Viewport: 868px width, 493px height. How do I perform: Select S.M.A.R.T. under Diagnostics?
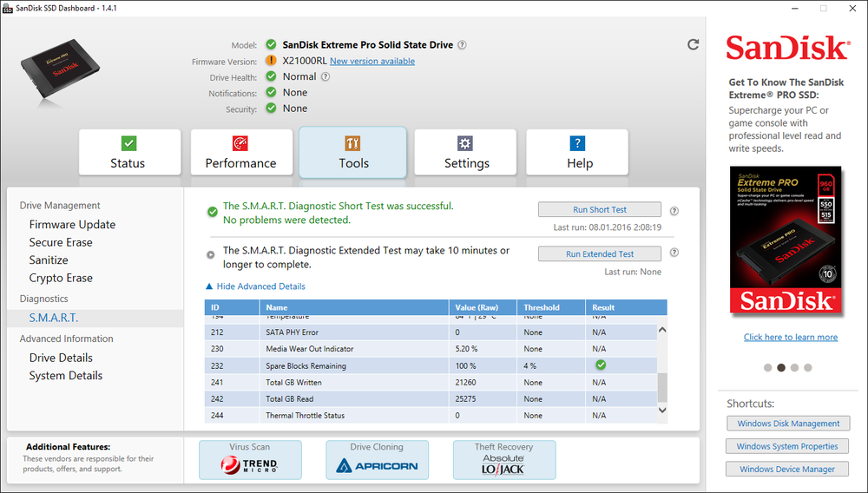point(54,318)
